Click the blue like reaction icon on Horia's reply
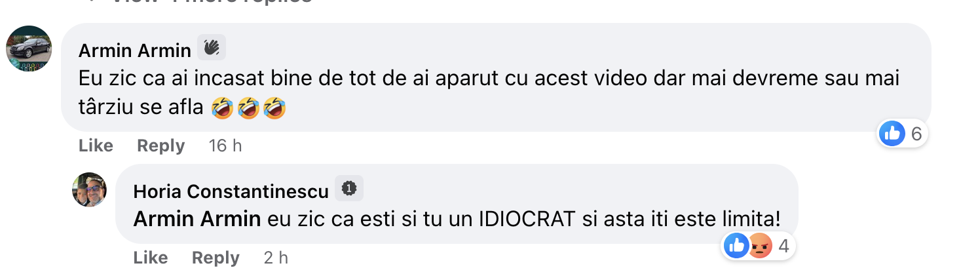The image size is (980, 274). point(736,246)
